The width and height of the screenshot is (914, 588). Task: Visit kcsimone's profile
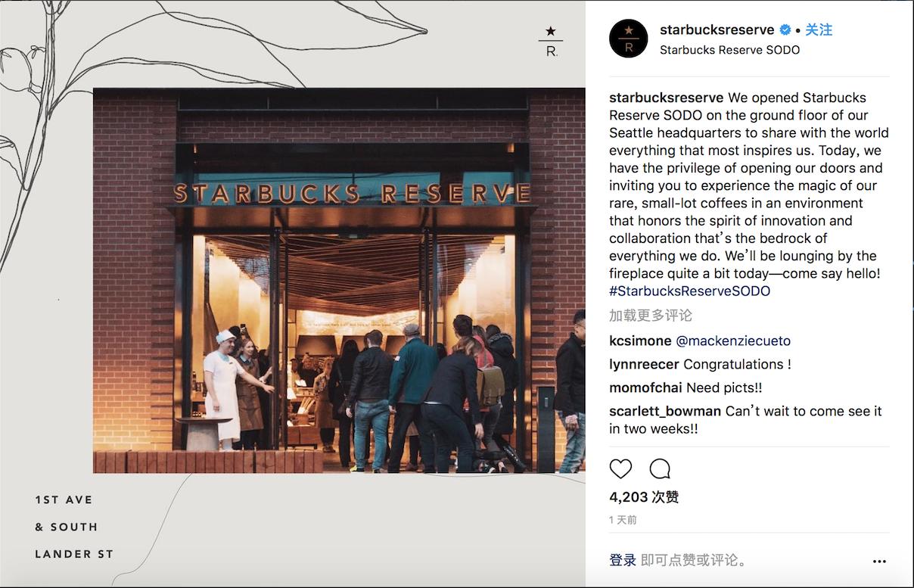pos(640,341)
